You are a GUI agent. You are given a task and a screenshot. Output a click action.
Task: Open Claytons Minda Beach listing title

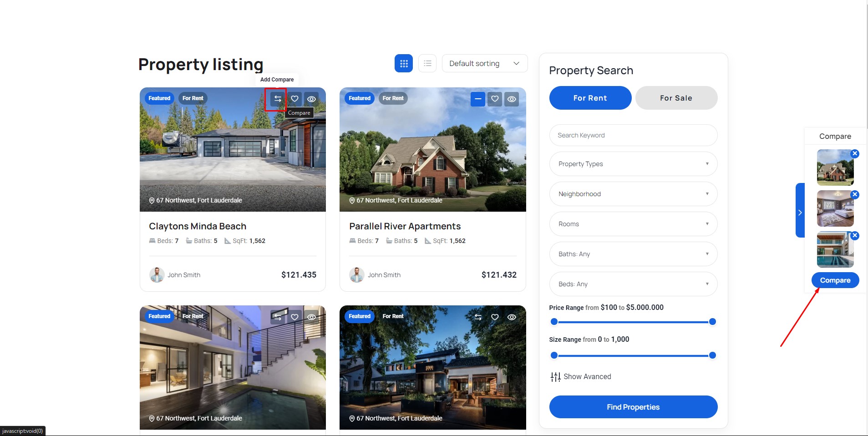click(198, 226)
